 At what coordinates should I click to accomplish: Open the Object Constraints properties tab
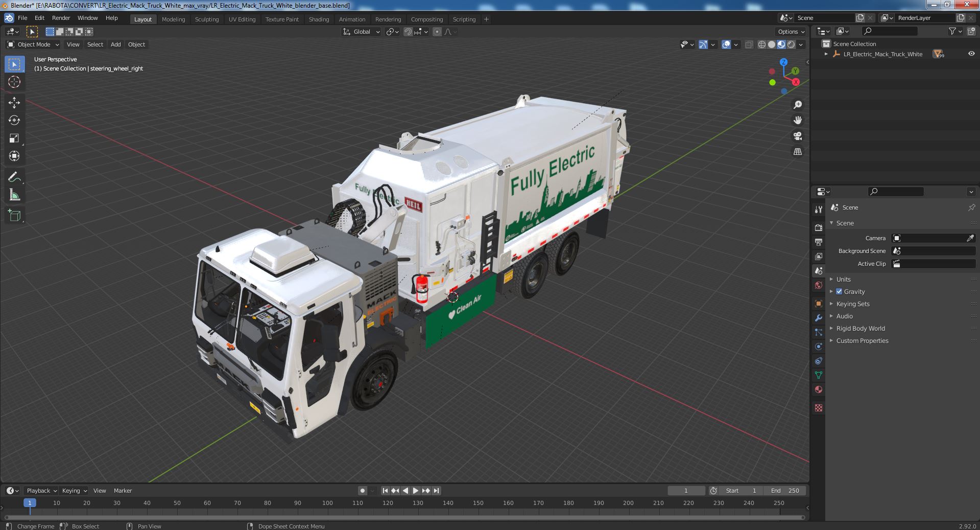[819, 361]
